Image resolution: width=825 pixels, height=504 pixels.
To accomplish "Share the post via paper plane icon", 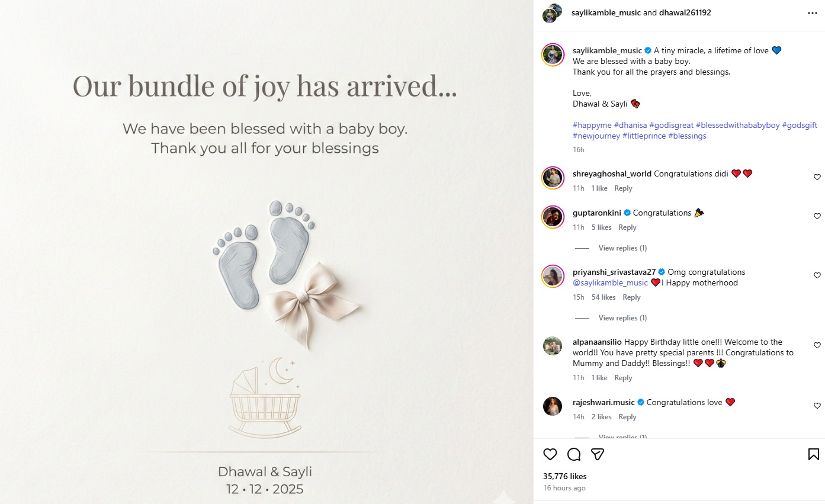I will pos(598,454).
